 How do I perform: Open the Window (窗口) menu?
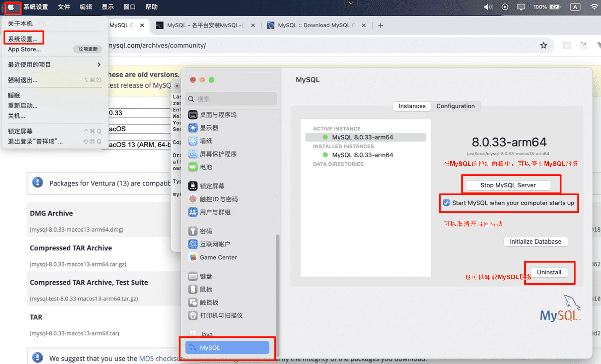[x=129, y=7]
